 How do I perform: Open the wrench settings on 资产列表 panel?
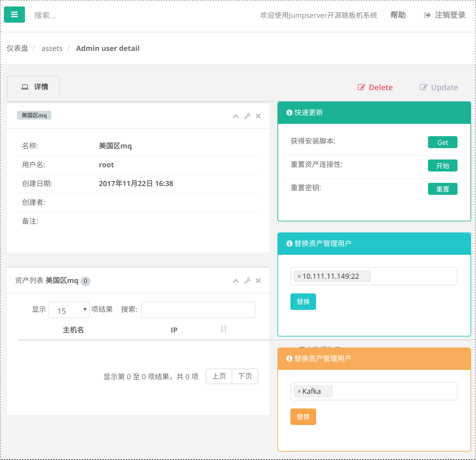tap(247, 281)
